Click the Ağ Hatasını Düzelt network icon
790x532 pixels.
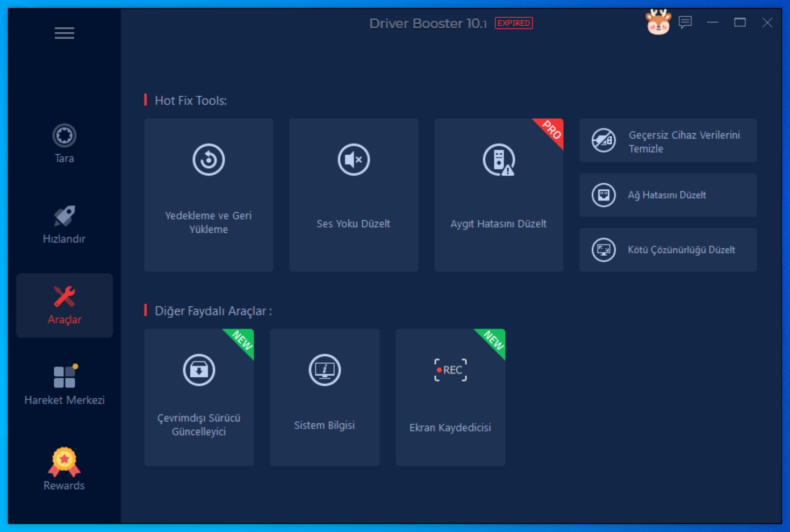pos(604,195)
